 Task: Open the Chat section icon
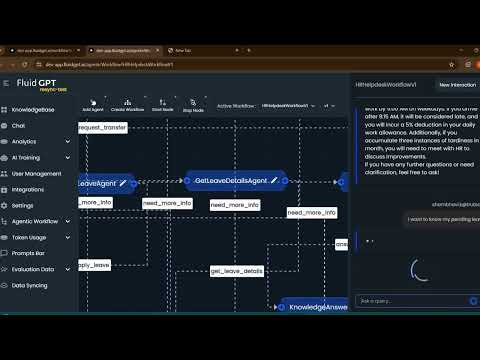[4, 126]
